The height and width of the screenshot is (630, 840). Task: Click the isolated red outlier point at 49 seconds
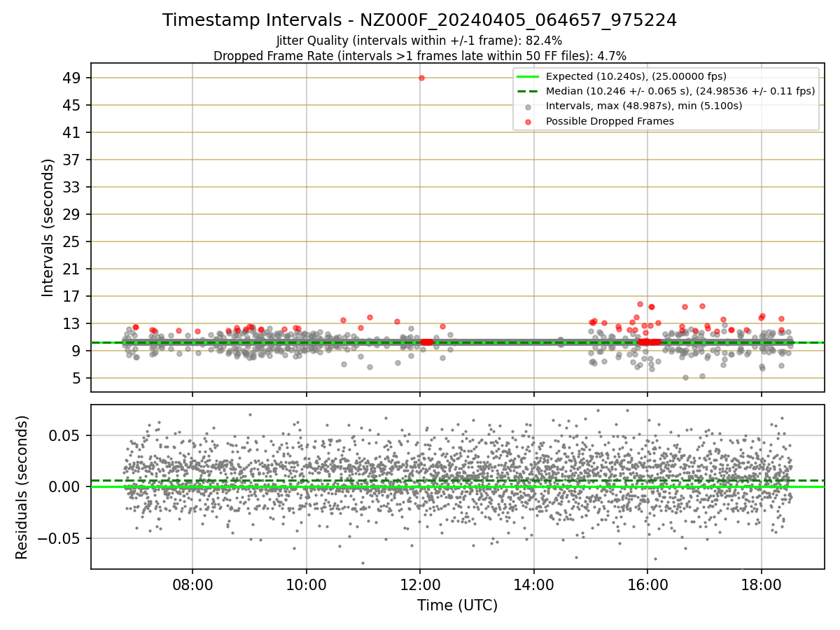pos(421,78)
